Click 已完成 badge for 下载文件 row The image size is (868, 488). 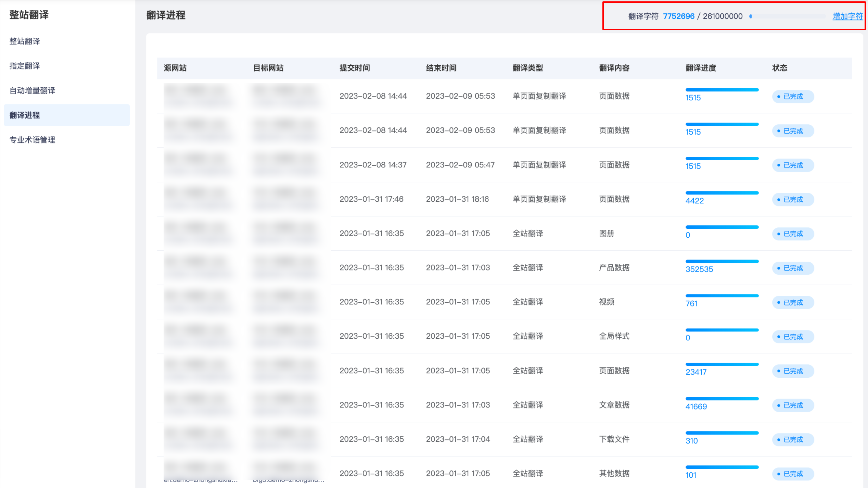[793, 440]
